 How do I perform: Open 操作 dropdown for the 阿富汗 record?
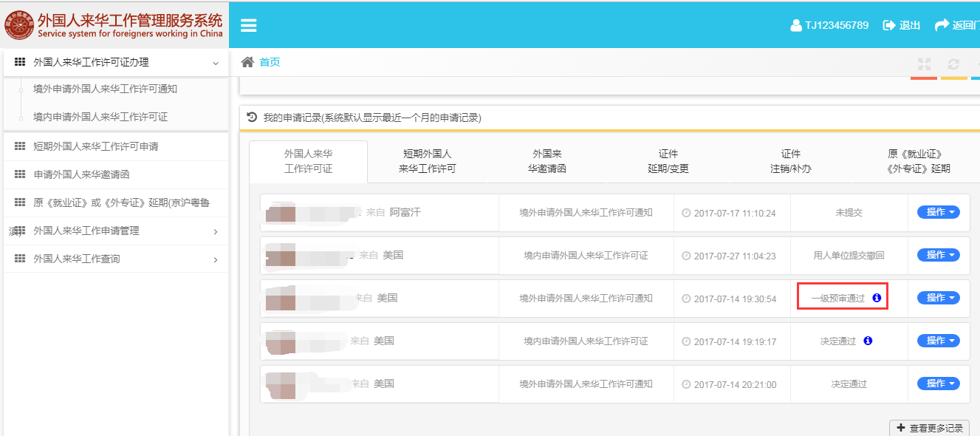pos(938,212)
